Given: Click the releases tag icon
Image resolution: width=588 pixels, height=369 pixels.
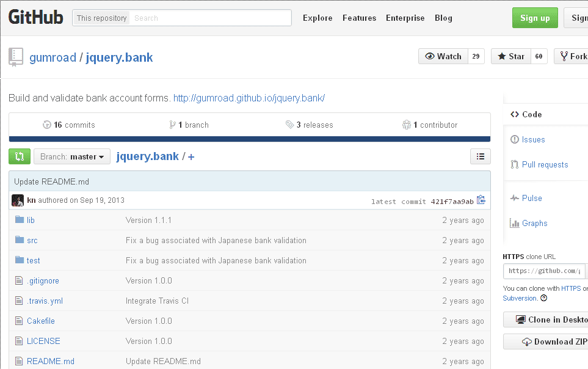Looking at the screenshot, I should click(x=289, y=124).
